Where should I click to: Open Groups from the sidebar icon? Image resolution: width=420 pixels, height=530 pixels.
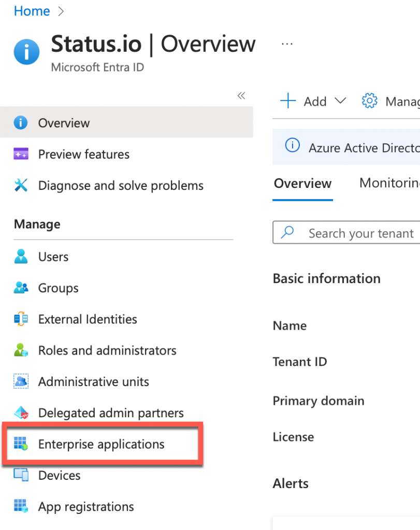(21, 288)
